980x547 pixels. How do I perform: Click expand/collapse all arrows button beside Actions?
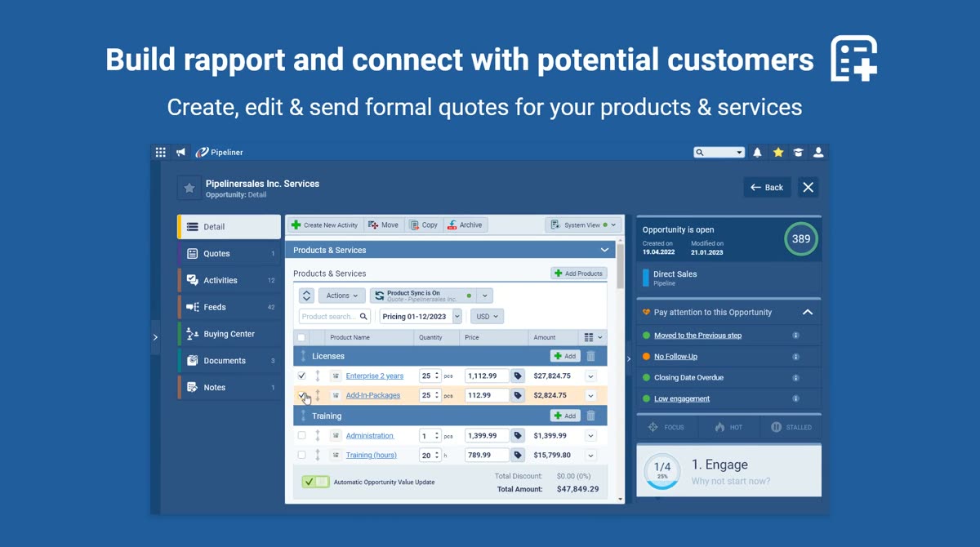tap(306, 296)
